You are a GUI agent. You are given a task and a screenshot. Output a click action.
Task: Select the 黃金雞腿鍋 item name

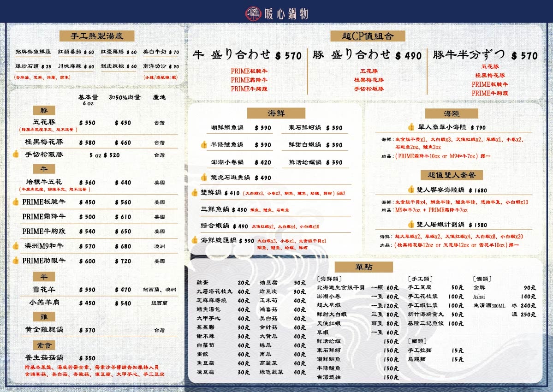(44, 330)
